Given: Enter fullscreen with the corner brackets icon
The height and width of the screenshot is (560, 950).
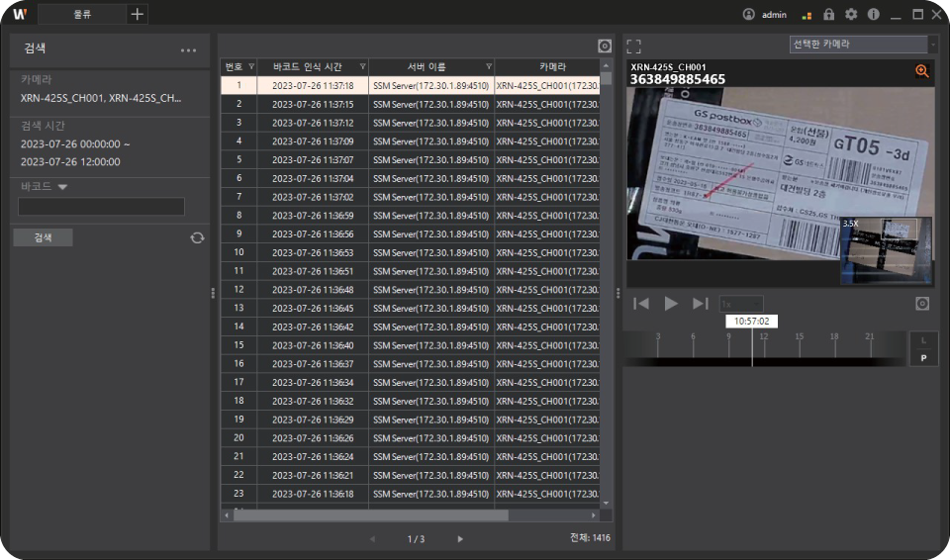Looking at the screenshot, I should 634,46.
